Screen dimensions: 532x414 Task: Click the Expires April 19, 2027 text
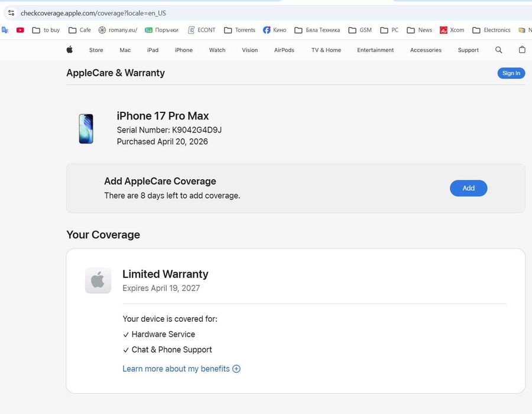161,288
